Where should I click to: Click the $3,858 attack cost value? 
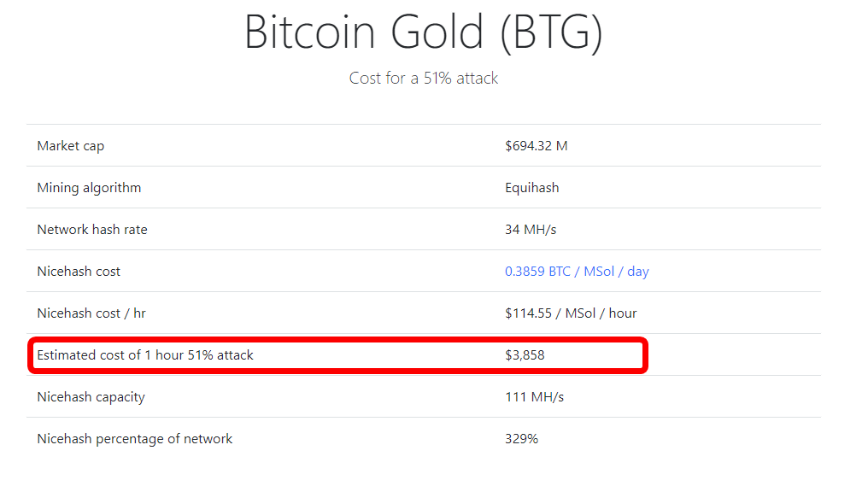[x=525, y=355]
